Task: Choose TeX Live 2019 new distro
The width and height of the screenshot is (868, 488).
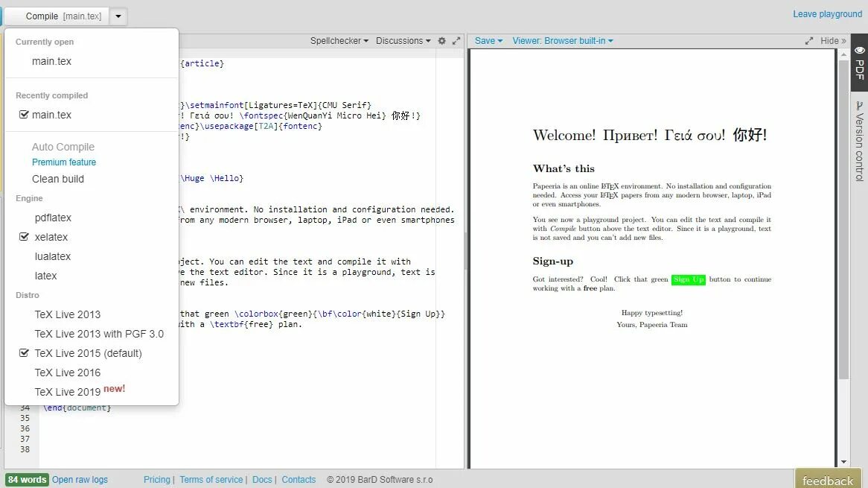Action: point(80,391)
